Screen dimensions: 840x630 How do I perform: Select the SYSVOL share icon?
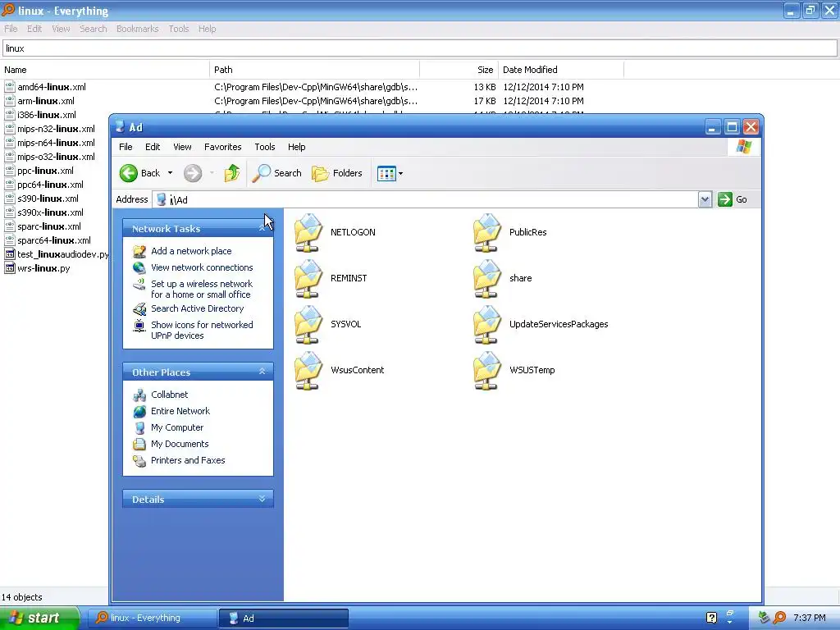click(308, 325)
